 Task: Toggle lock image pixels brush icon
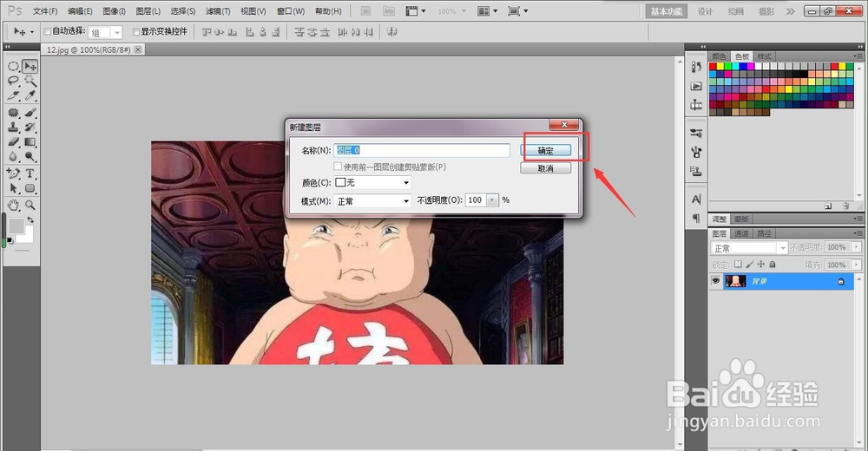coord(750,265)
